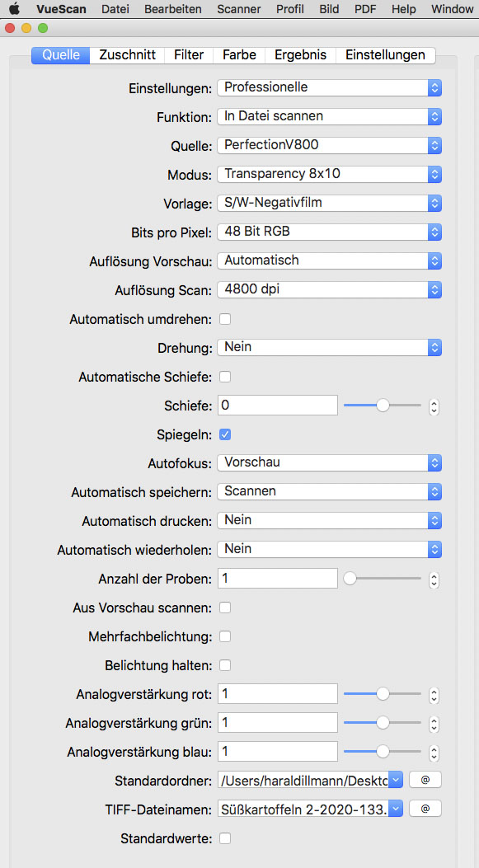Open the Help menu
Screen dimensions: 479x868
coord(403,9)
